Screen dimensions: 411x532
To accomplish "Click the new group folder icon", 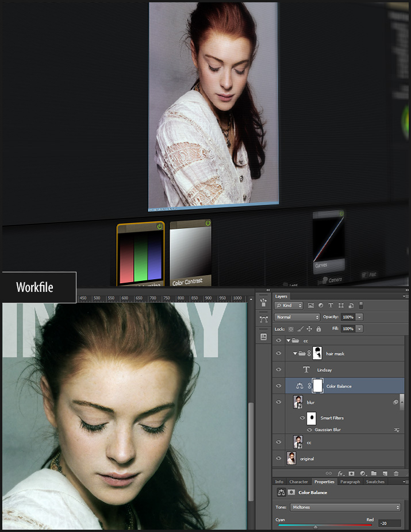I will 374,473.
